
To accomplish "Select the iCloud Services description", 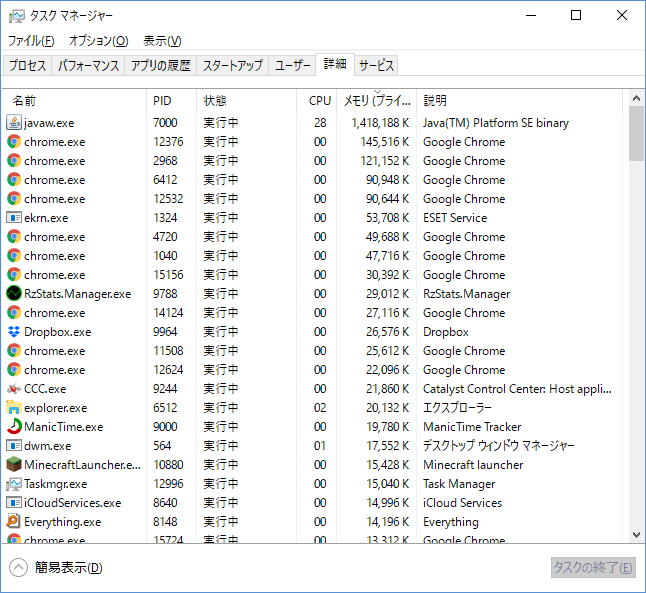I will [x=462, y=503].
